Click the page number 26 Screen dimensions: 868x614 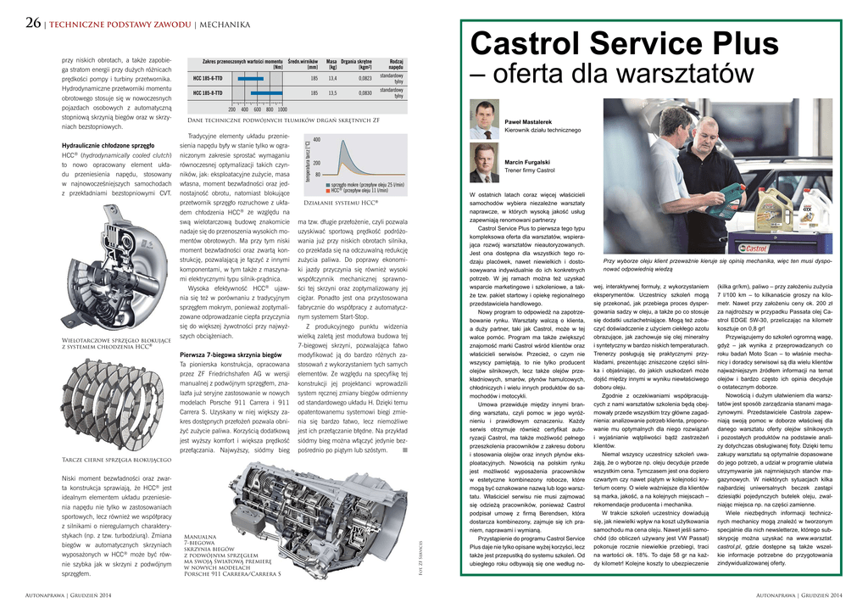pyautogui.click(x=33, y=23)
